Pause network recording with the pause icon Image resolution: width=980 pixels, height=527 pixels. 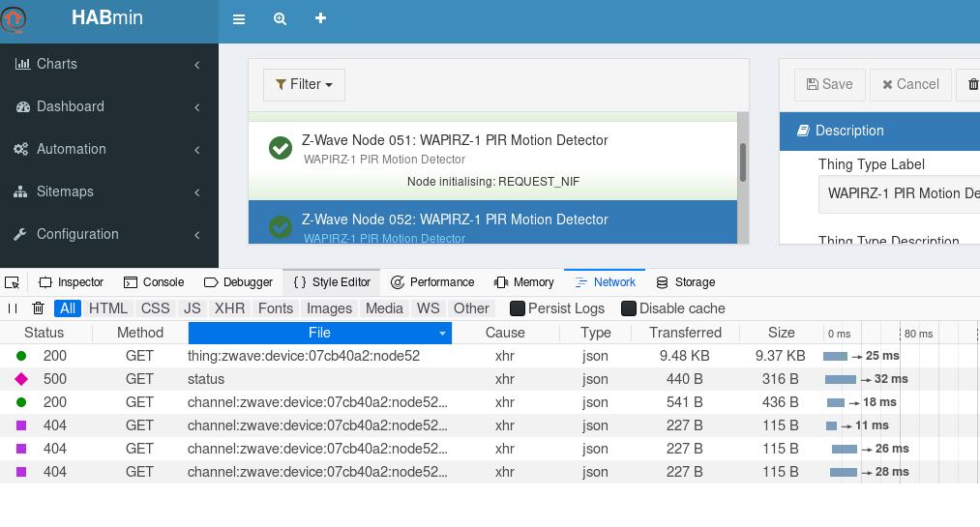[x=13, y=308]
